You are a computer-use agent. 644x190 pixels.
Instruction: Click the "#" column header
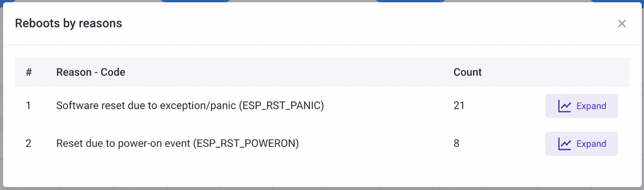pyautogui.click(x=29, y=73)
